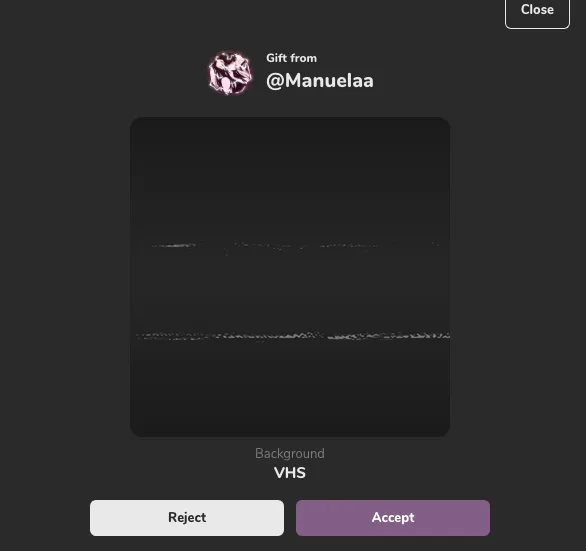
Task: Click Manuelaa's pink crystal avatar
Action: 230,73
